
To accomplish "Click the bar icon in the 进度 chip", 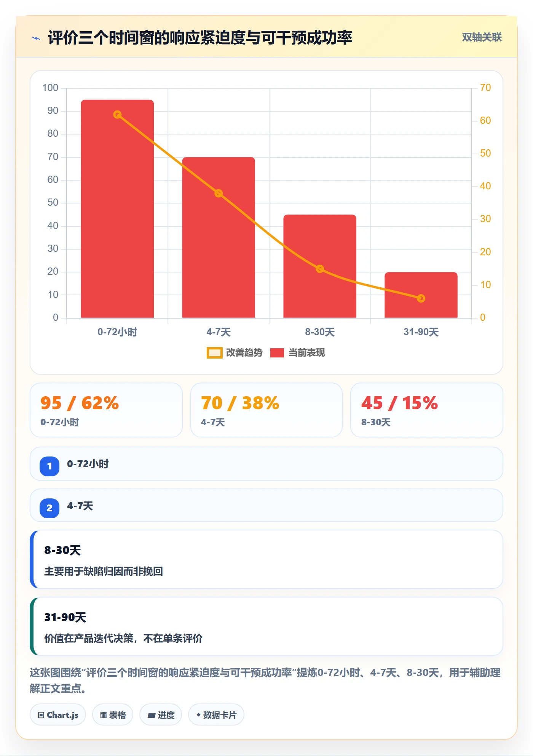I will coord(151,716).
